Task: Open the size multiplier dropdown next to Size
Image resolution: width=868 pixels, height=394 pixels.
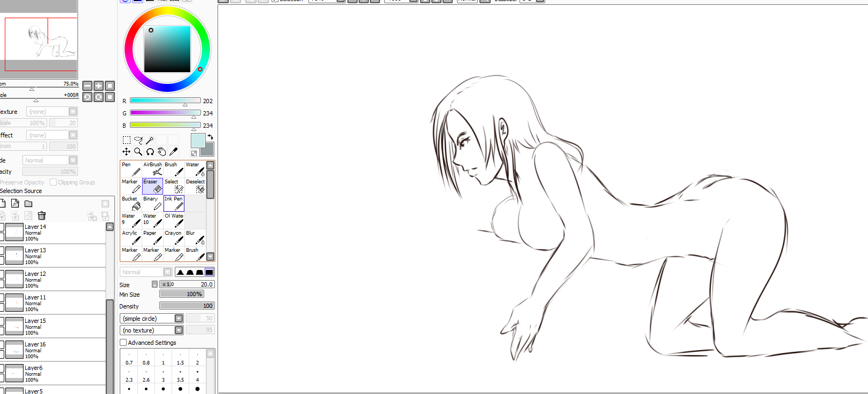Action: tap(155, 284)
